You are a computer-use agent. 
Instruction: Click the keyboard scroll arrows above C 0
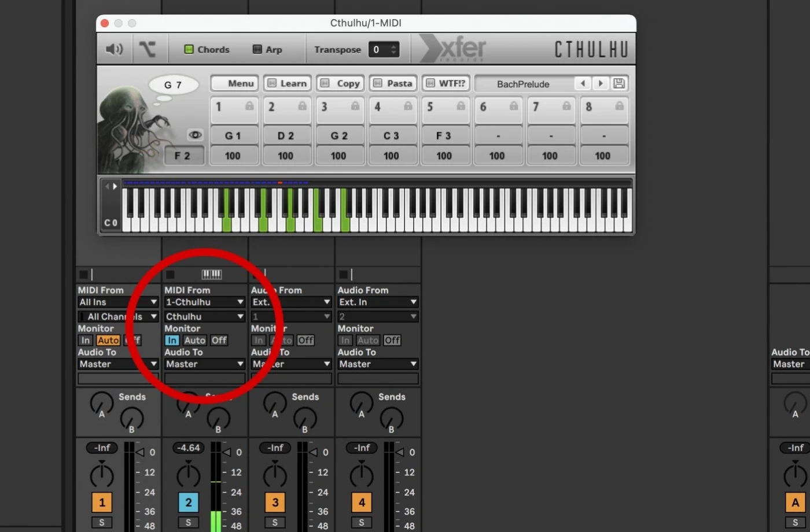click(111, 186)
